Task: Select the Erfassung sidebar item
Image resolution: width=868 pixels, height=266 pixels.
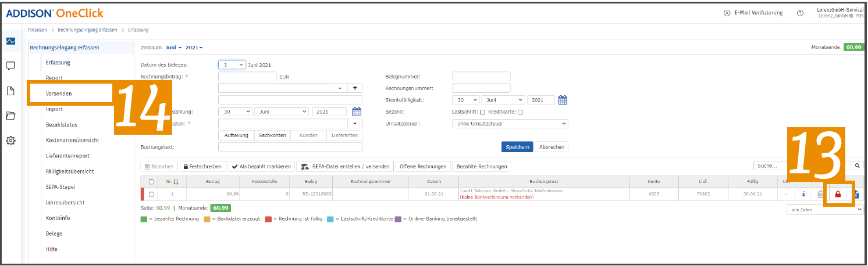Action: point(58,62)
